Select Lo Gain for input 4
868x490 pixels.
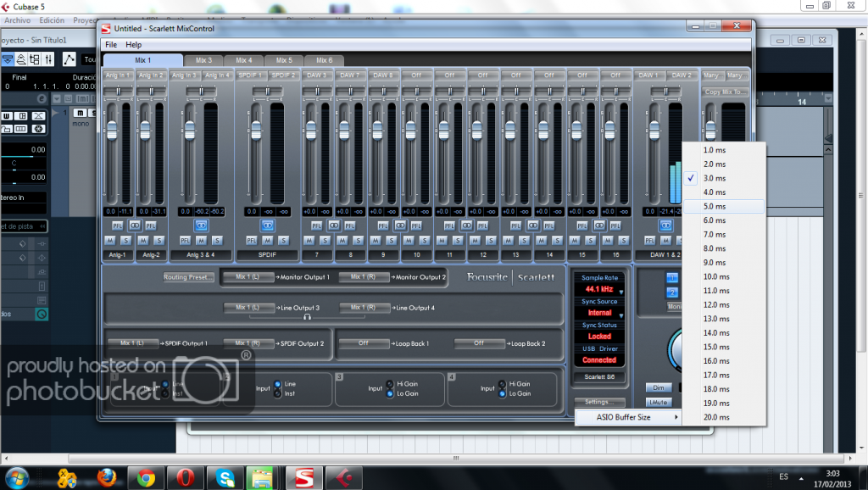click(x=503, y=393)
